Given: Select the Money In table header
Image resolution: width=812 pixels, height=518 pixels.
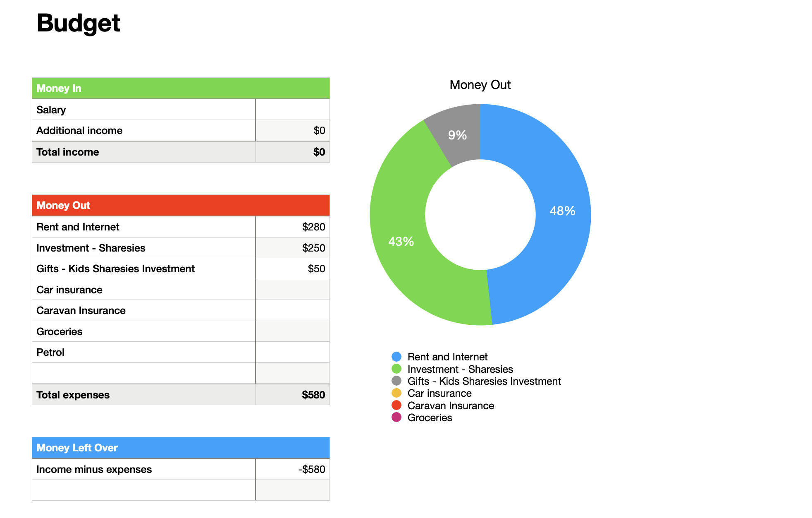Looking at the screenshot, I should 181,88.
